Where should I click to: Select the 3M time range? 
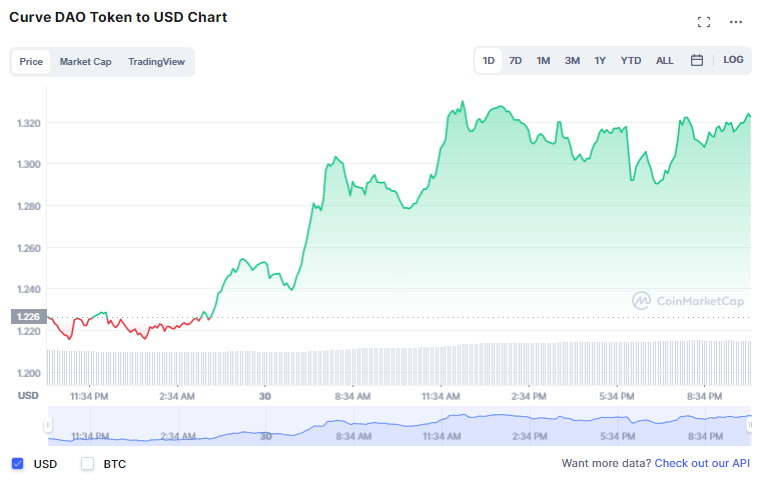[x=572, y=60]
